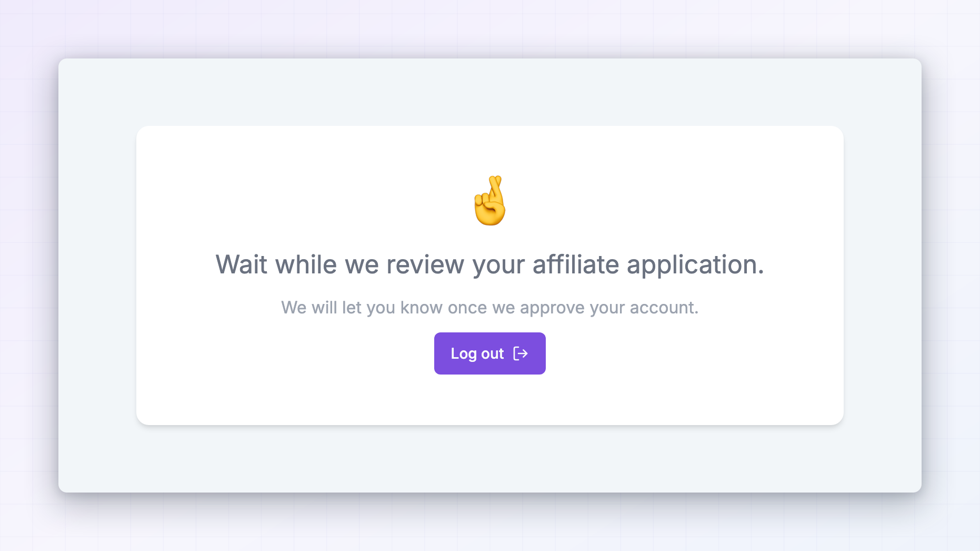Click the word 'application.' in the heading

[x=695, y=265]
